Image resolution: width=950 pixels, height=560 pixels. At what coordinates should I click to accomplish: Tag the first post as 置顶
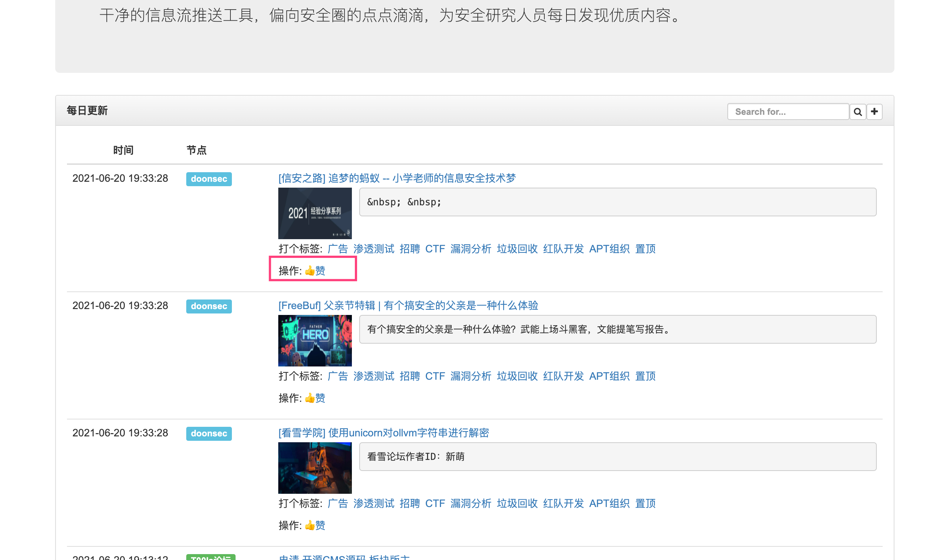pos(645,249)
